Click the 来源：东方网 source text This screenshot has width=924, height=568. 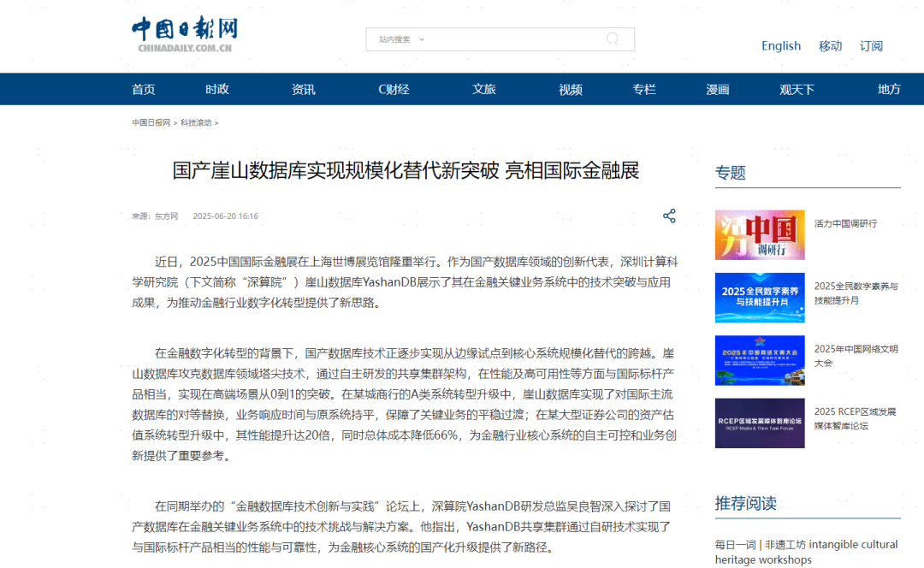[155, 216]
